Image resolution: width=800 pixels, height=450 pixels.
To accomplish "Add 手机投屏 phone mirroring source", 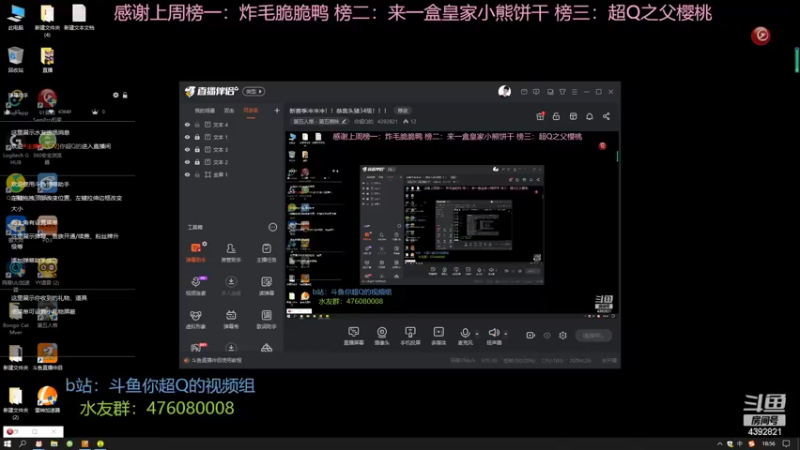I will 410,336.
